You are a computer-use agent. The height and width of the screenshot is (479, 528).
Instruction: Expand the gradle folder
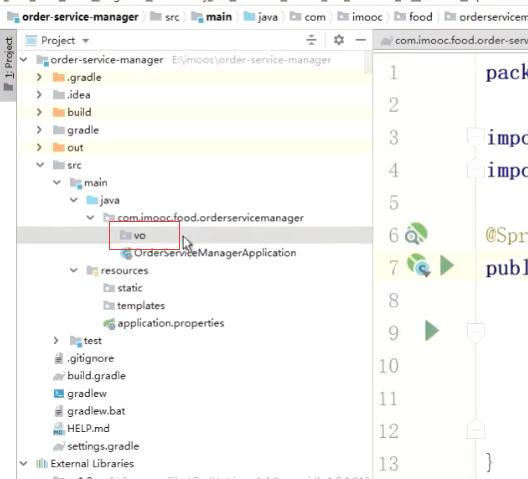(x=39, y=130)
